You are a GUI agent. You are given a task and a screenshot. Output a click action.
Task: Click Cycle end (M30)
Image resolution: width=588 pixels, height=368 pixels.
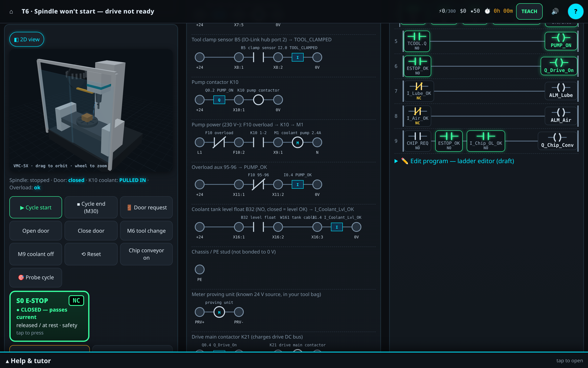point(91,207)
